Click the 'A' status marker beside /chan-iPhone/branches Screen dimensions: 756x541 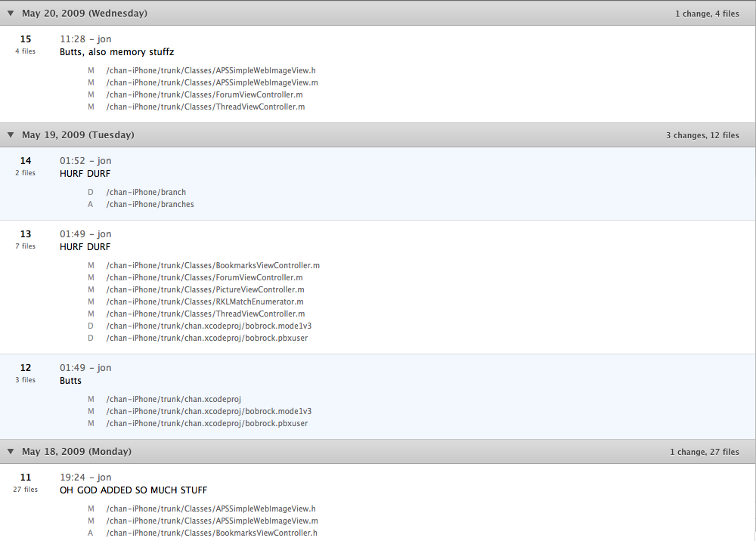pos(91,205)
